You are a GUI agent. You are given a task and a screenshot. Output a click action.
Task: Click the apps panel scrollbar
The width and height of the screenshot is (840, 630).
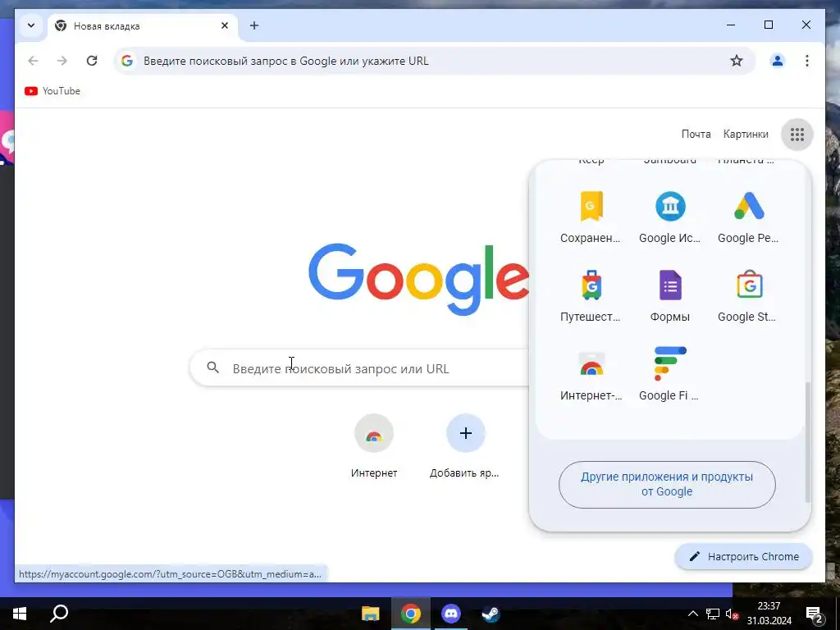coord(807,441)
